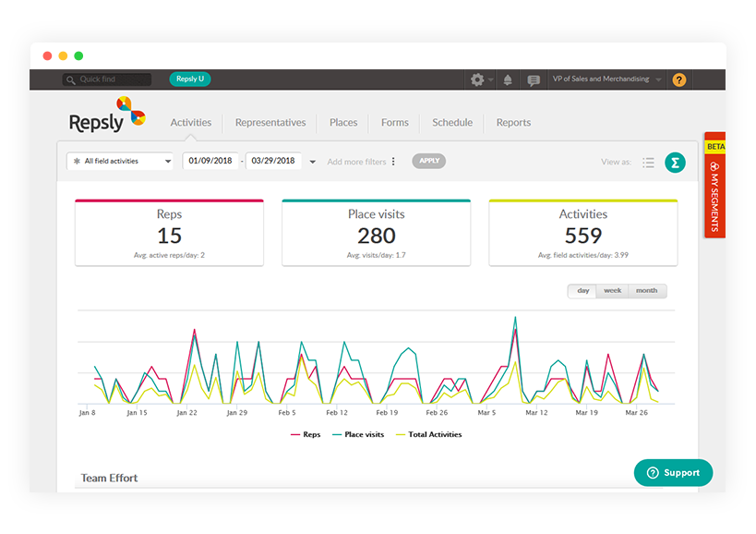Switch to list view icon

(648, 162)
